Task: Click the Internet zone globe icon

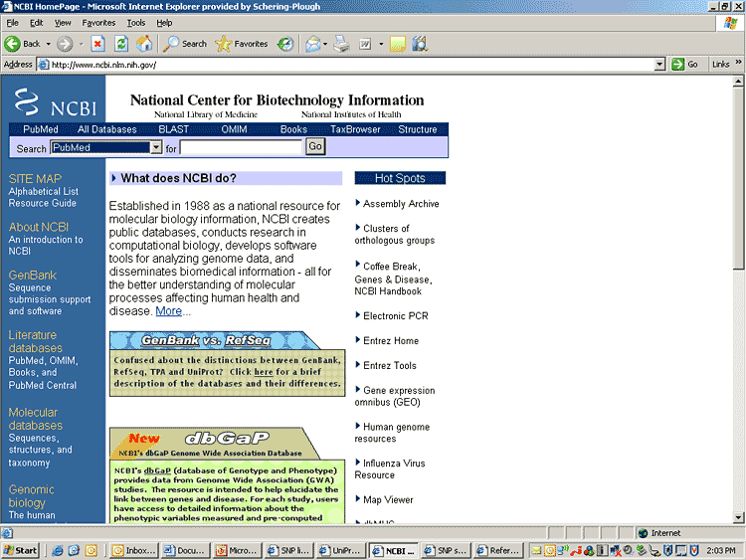Action: pyautogui.click(x=644, y=533)
